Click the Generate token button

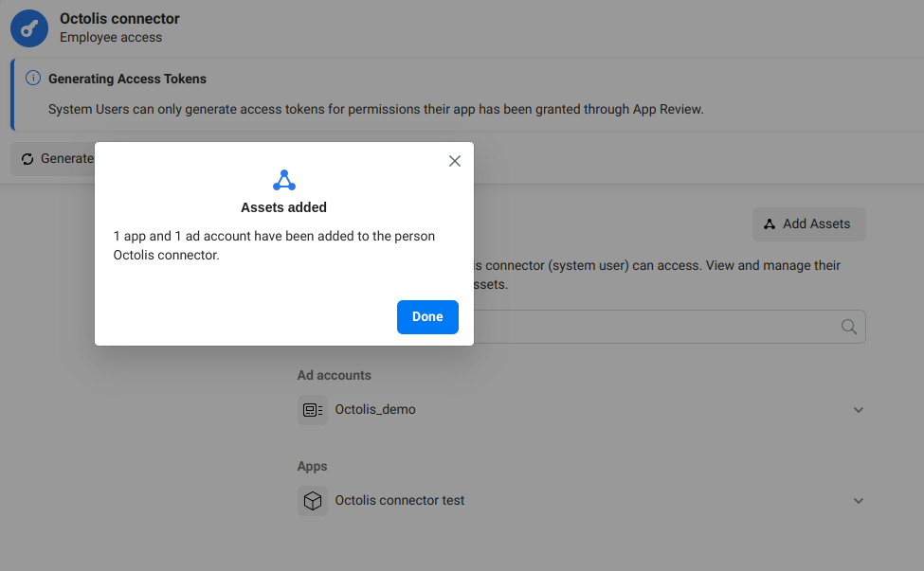53,159
